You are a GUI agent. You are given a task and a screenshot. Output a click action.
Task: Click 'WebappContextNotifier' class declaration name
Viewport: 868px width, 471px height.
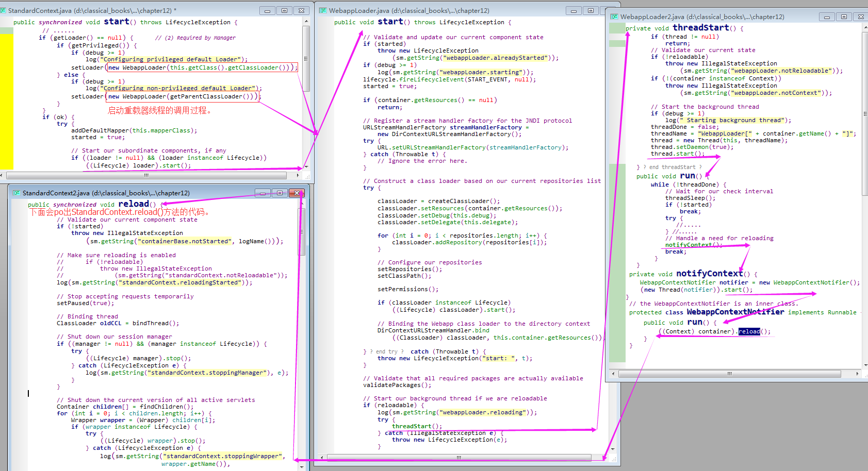tap(735, 312)
